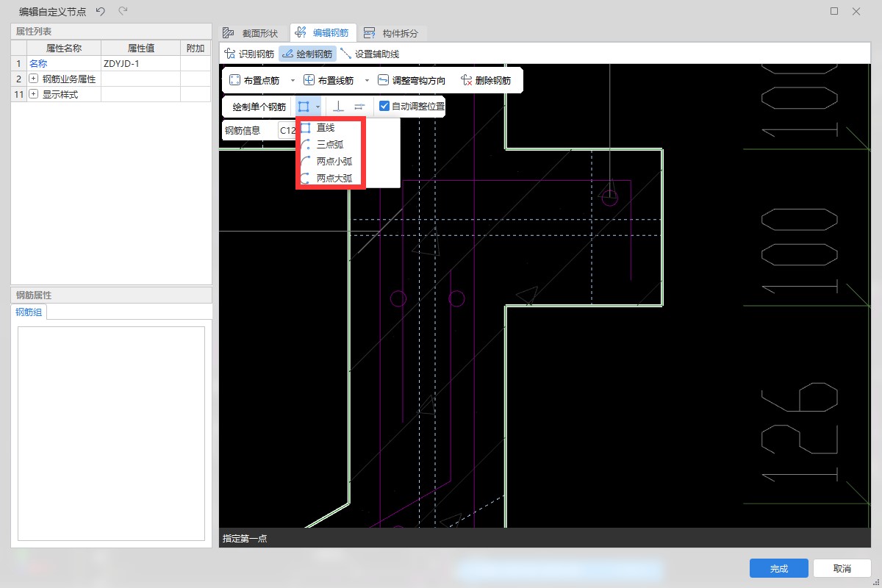Choose 两点大弧 from the draw mode menu
Image resolution: width=882 pixels, height=588 pixels.
tap(334, 177)
